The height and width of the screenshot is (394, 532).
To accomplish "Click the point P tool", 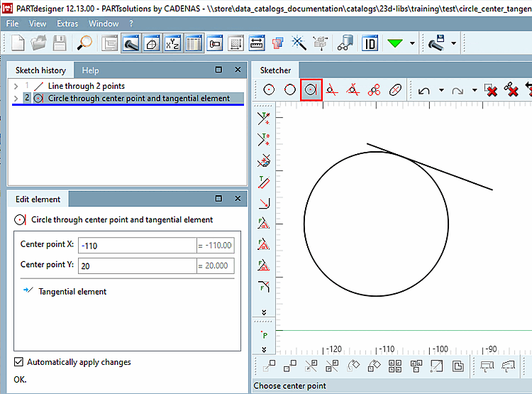I will tap(264, 334).
